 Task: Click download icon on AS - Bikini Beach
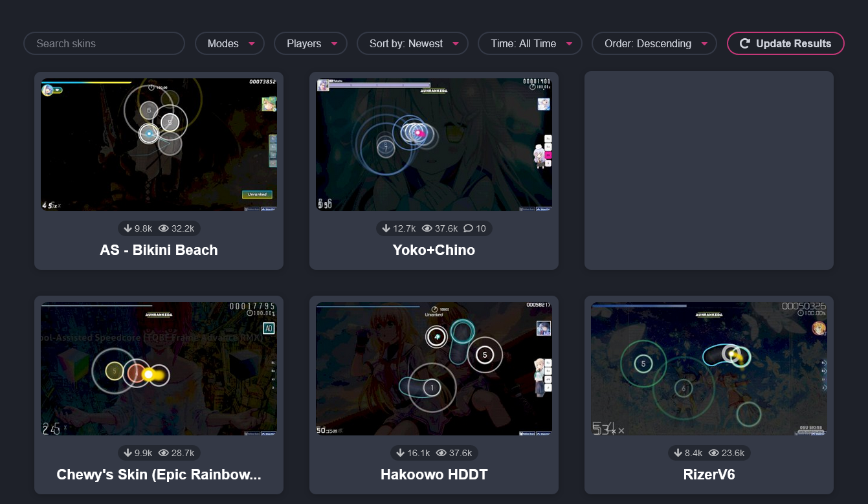128,228
